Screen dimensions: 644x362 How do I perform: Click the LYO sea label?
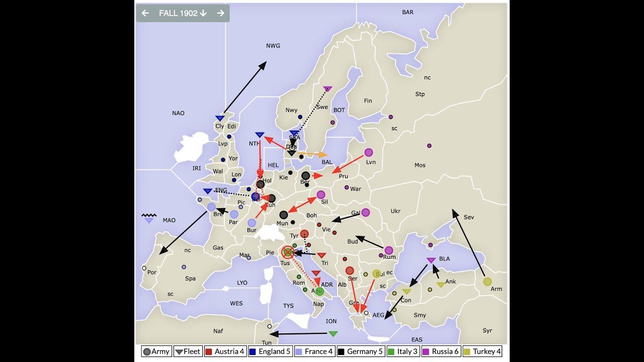tap(242, 283)
